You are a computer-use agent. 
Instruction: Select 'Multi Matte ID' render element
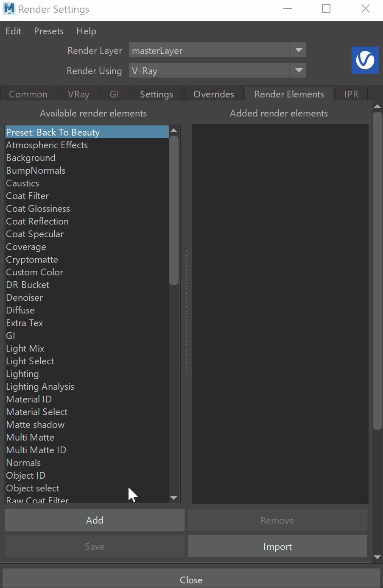pos(87,450)
